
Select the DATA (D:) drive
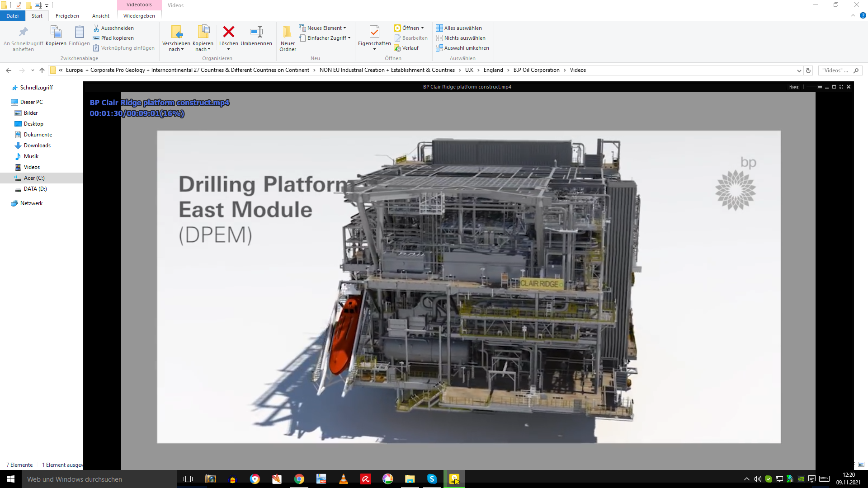(x=35, y=189)
